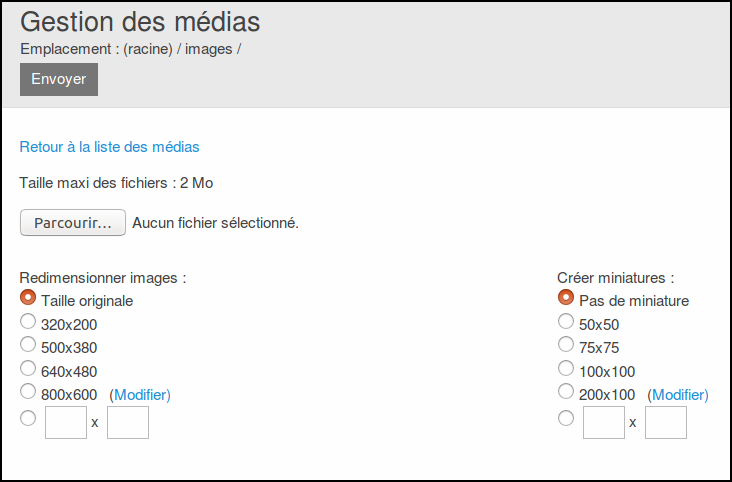Click the Parcourir file browse button
Viewport: 732px width, 482px height.
click(x=72, y=222)
